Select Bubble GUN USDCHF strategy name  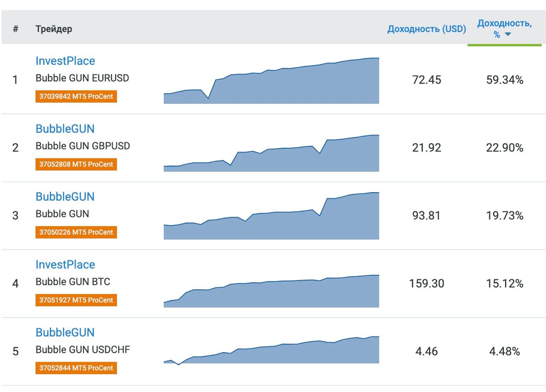[83, 350]
